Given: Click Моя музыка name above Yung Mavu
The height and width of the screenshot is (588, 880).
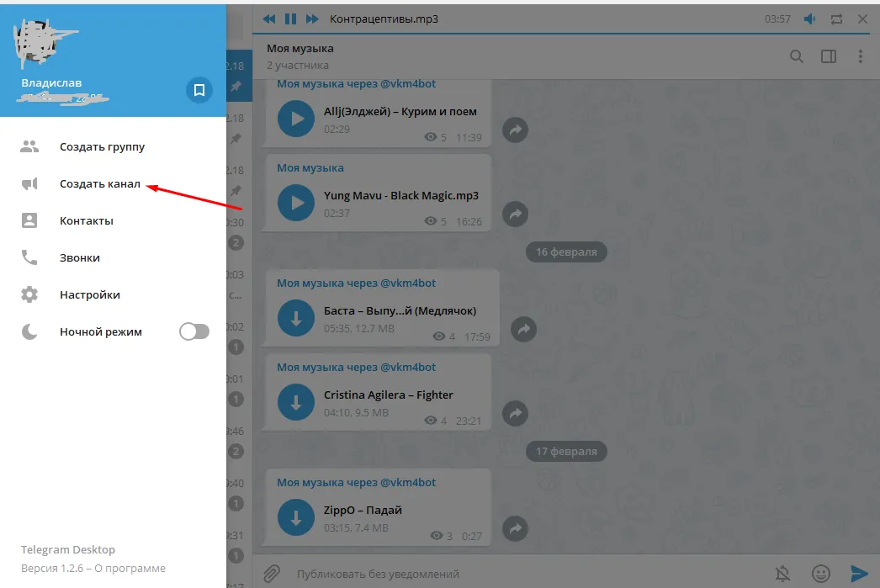Looking at the screenshot, I should [x=310, y=168].
